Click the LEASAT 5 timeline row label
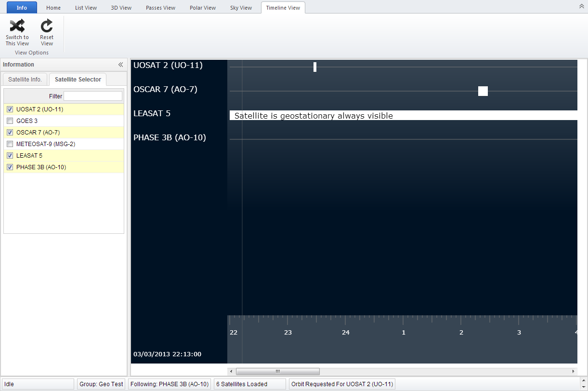The image size is (588, 391). (x=152, y=113)
